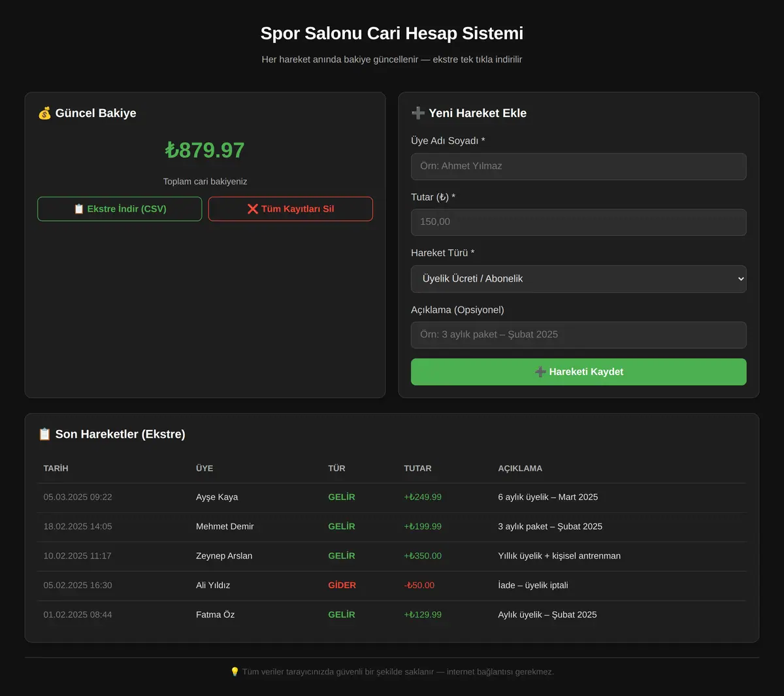Click the Spor Salonu Cari Hesap Sistemi title

(392, 33)
